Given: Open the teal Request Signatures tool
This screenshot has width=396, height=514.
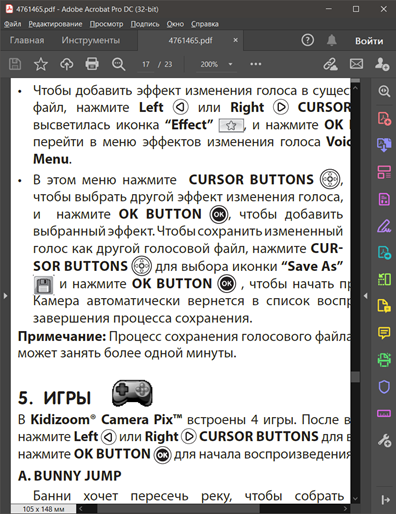Looking at the screenshot, I should (384, 253).
